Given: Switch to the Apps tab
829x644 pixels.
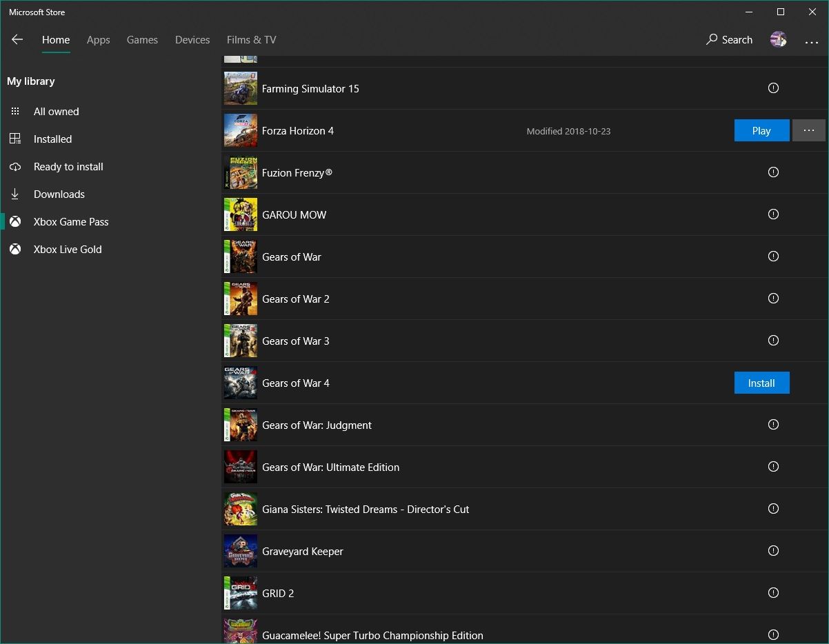Looking at the screenshot, I should click(x=99, y=40).
